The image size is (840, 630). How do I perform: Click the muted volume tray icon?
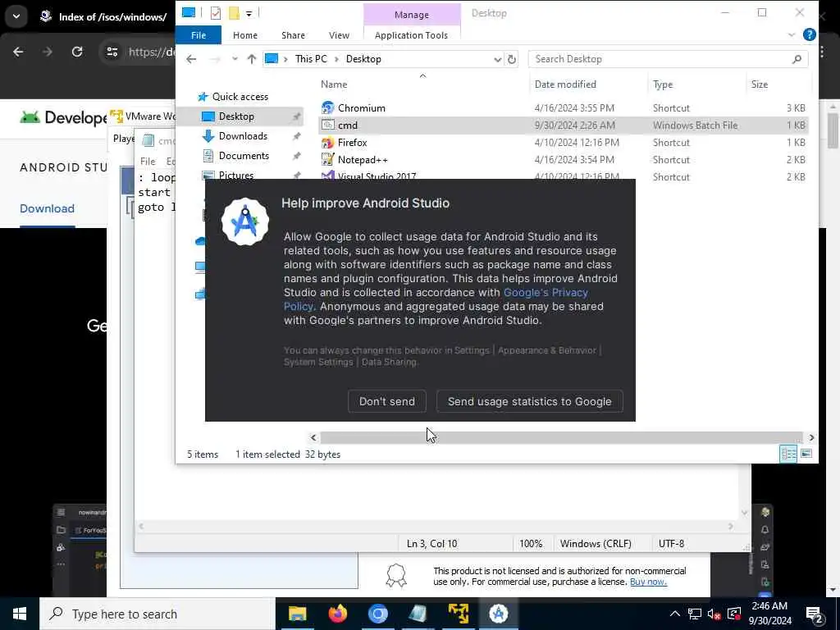(714, 614)
